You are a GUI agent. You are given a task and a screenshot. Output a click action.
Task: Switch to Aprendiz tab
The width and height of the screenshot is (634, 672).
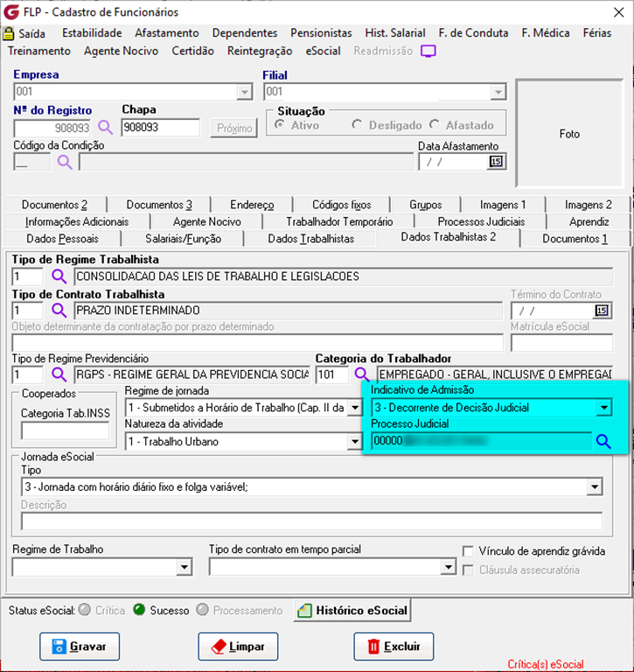(x=589, y=221)
